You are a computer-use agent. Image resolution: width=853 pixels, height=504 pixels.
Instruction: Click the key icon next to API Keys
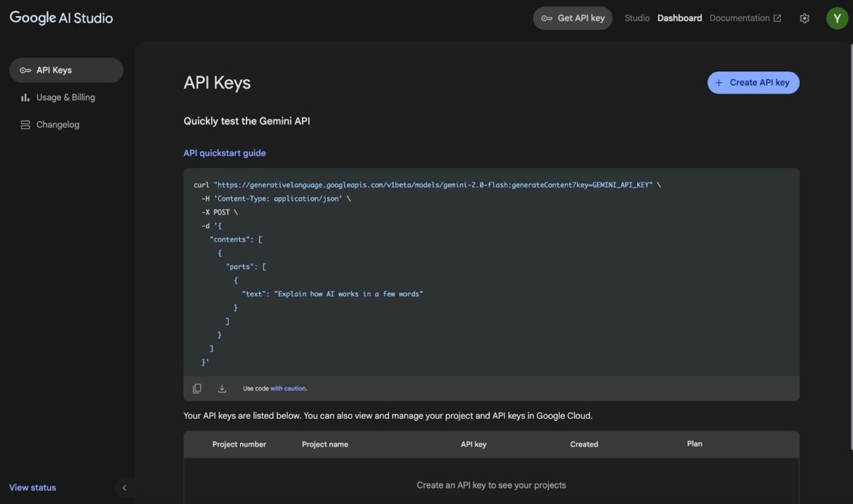25,70
